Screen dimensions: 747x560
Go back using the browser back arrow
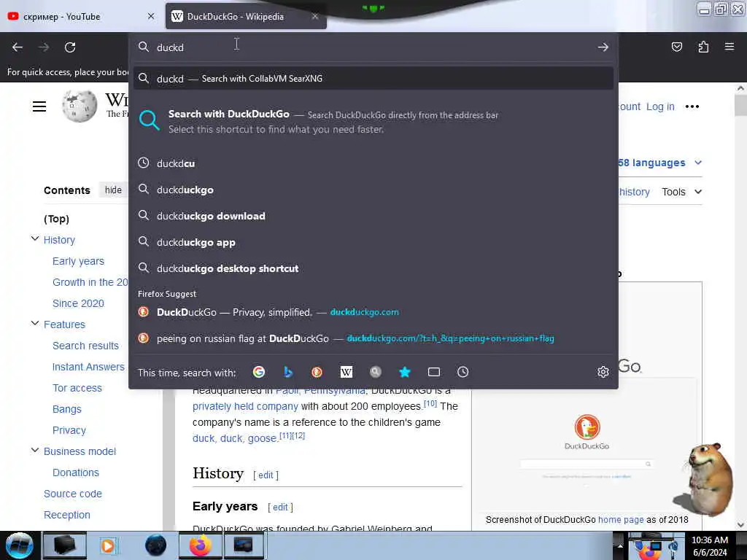(x=18, y=47)
